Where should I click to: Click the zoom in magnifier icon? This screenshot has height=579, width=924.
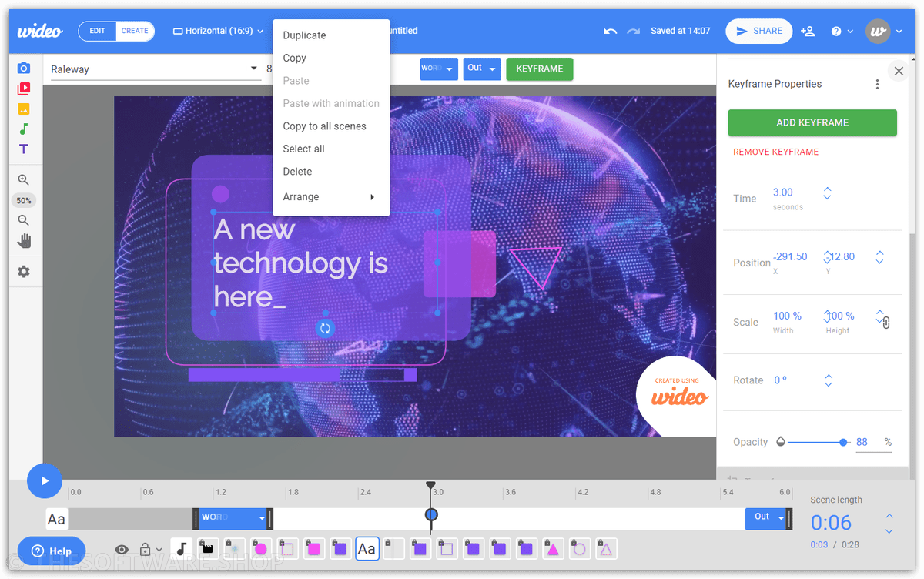24,180
